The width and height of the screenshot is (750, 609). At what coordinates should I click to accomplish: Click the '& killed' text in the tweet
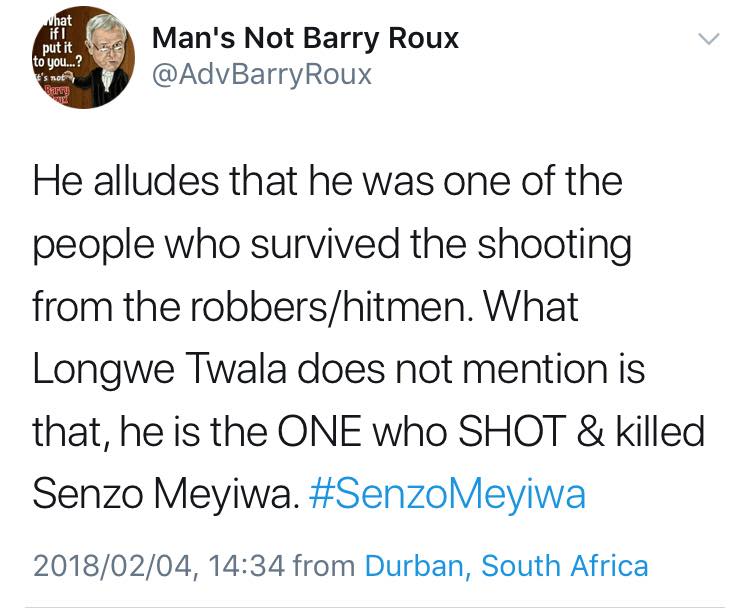click(x=641, y=431)
